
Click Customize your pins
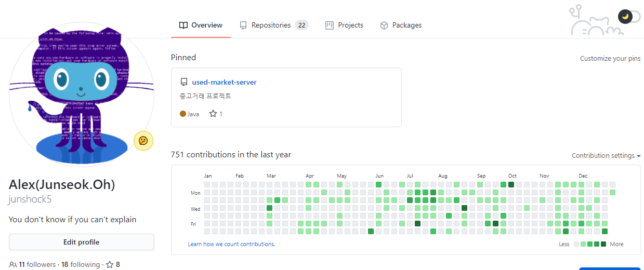(x=610, y=58)
